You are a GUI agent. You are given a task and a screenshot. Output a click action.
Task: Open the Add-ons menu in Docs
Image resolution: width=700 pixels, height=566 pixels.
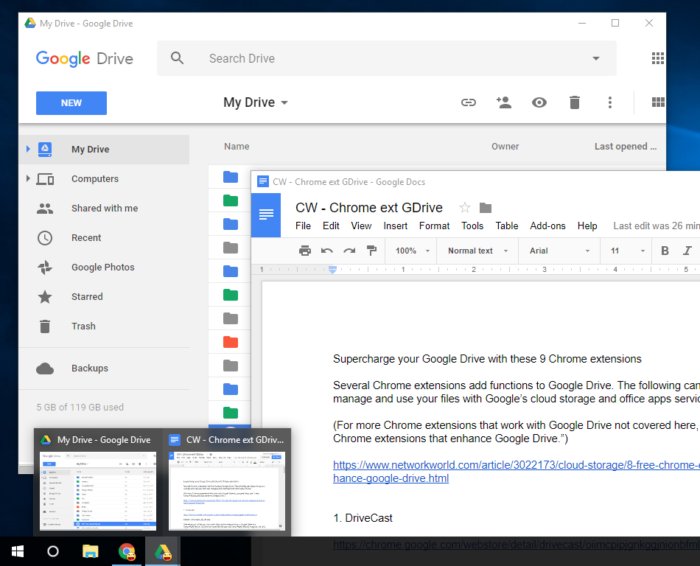[x=547, y=226]
